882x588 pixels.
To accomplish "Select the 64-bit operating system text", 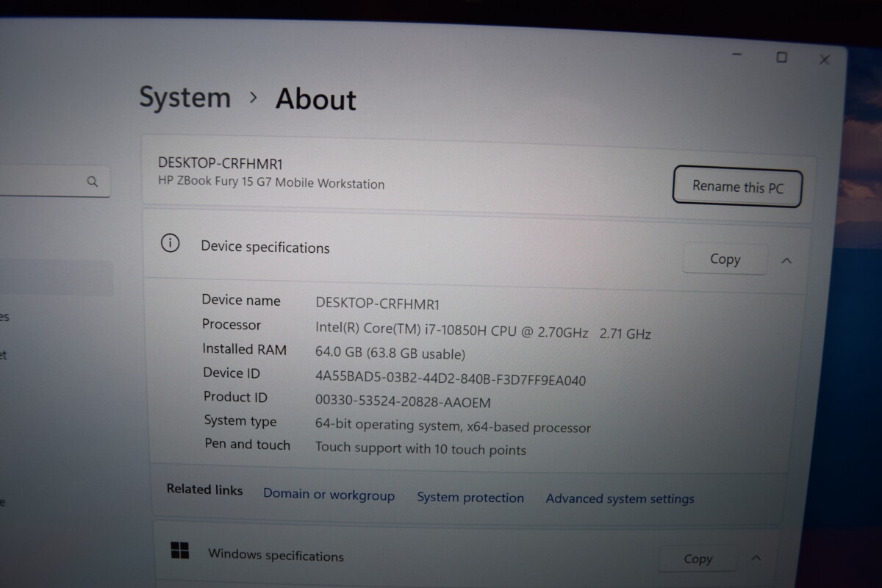I will click(x=453, y=426).
